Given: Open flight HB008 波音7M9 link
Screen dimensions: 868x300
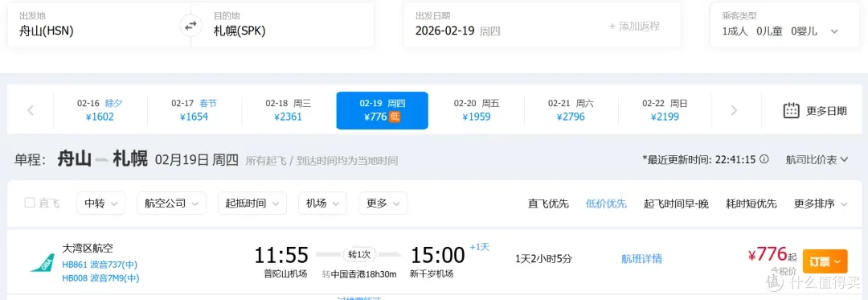Looking at the screenshot, I should coord(100,278).
